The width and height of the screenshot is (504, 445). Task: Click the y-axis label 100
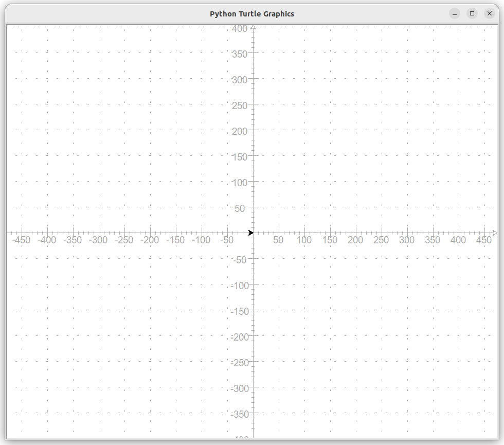[x=240, y=183]
